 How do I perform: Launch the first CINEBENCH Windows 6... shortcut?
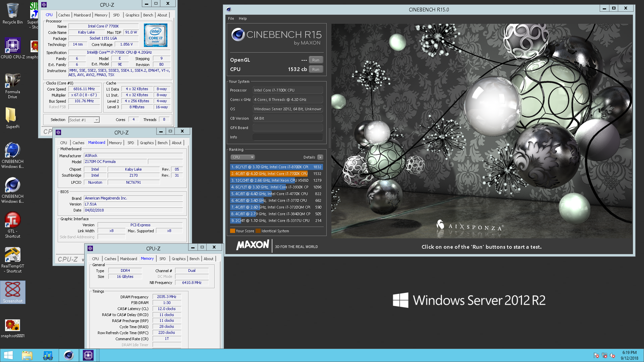pos(12,155)
